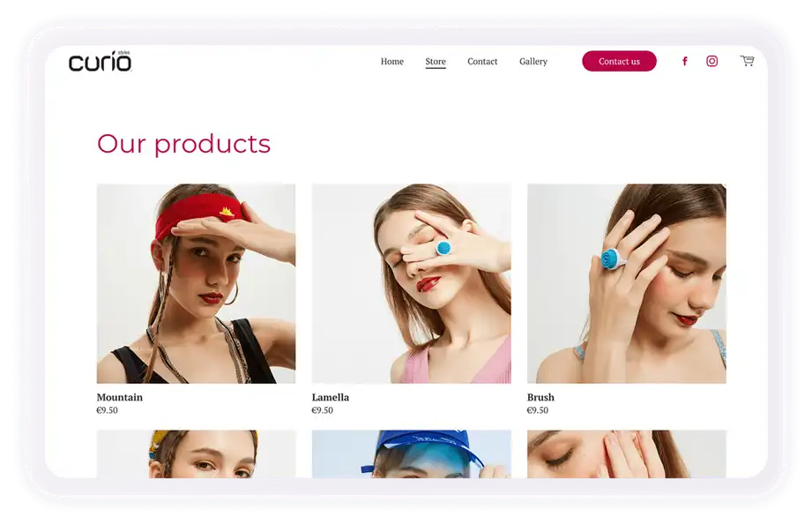This screenshot has width=812, height=525.
Task: Open the Lamella product photo
Action: [x=411, y=283]
